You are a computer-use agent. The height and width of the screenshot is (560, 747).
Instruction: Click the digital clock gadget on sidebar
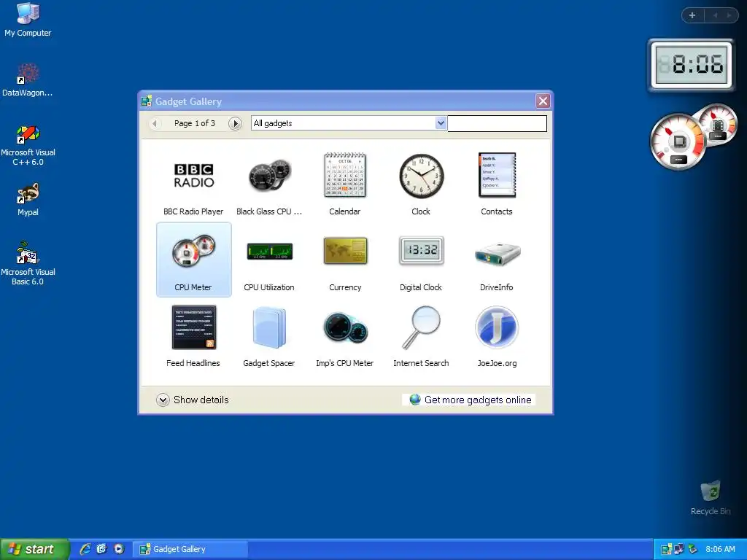[x=692, y=65]
